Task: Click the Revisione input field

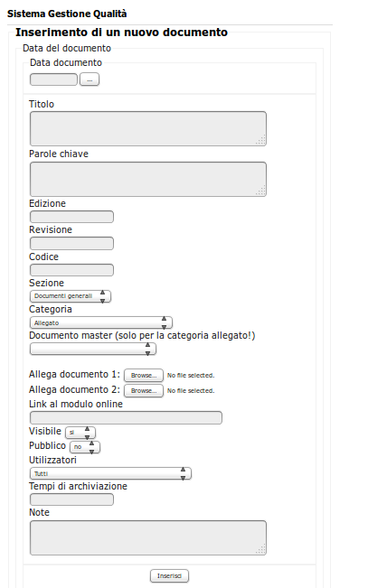Action: point(71,243)
